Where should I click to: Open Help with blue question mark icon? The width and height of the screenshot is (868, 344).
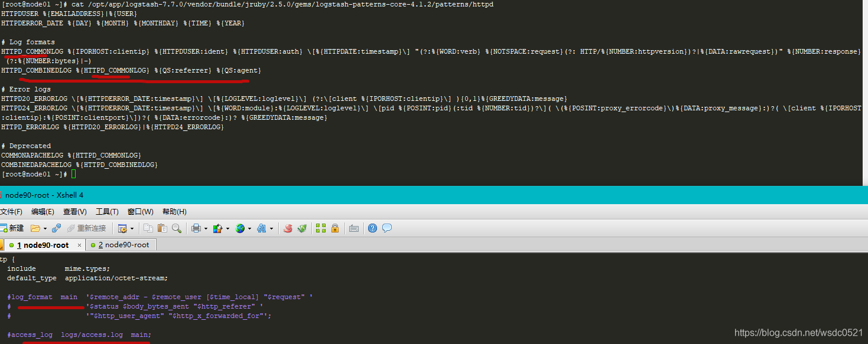pos(372,228)
